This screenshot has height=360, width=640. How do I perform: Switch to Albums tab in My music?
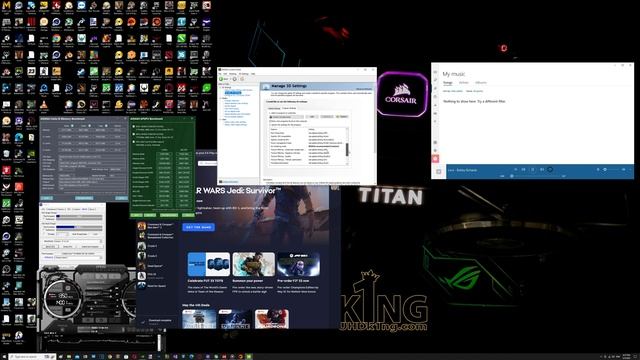click(481, 82)
